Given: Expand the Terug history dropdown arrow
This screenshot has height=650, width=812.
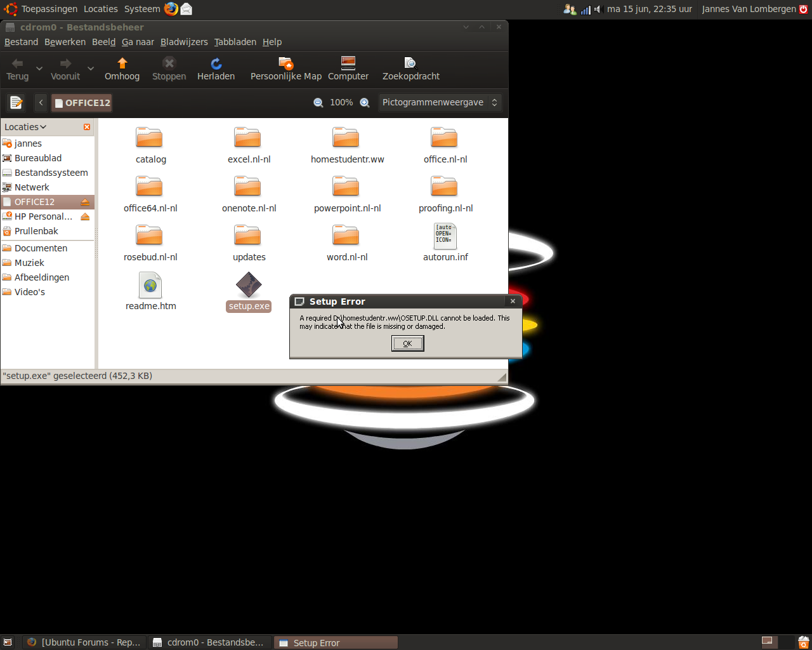Looking at the screenshot, I should point(39,69).
